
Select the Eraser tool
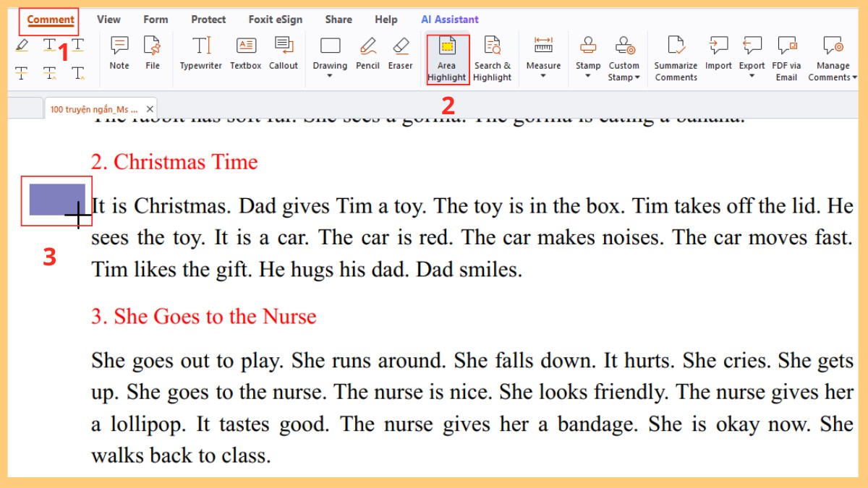[x=400, y=53]
